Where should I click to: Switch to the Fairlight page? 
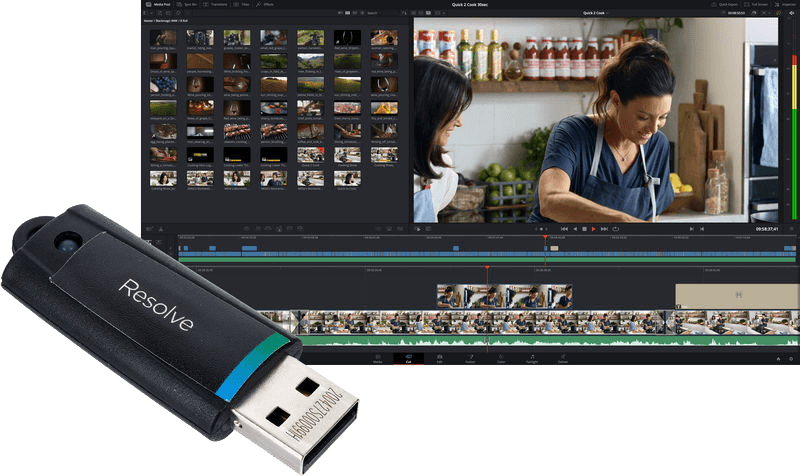point(532,359)
